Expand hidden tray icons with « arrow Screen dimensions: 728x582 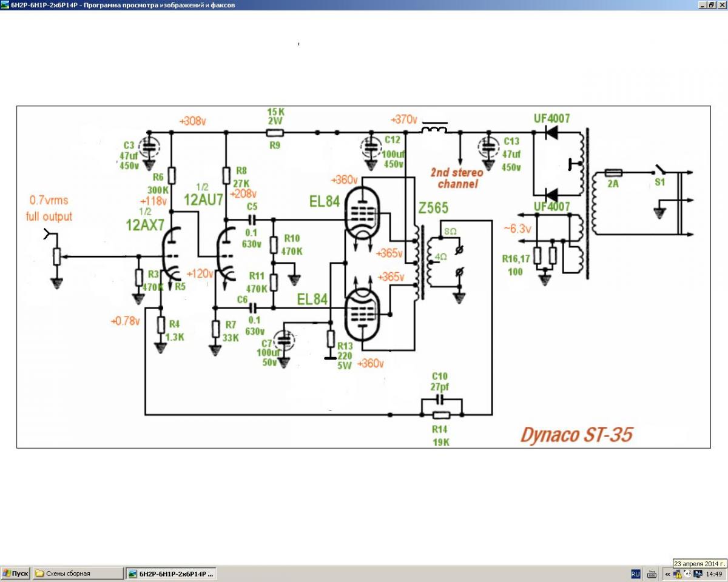pos(668,574)
